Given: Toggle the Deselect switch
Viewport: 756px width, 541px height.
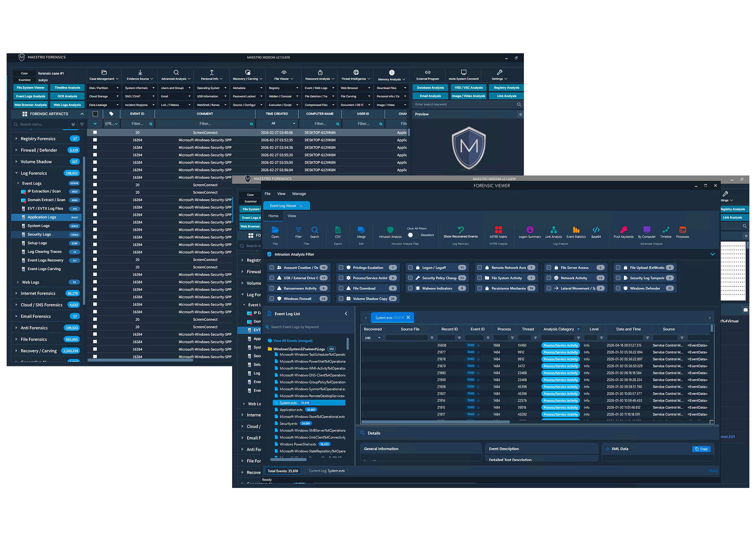Looking at the screenshot, I should pyautogui.click(x=413, y=235).
